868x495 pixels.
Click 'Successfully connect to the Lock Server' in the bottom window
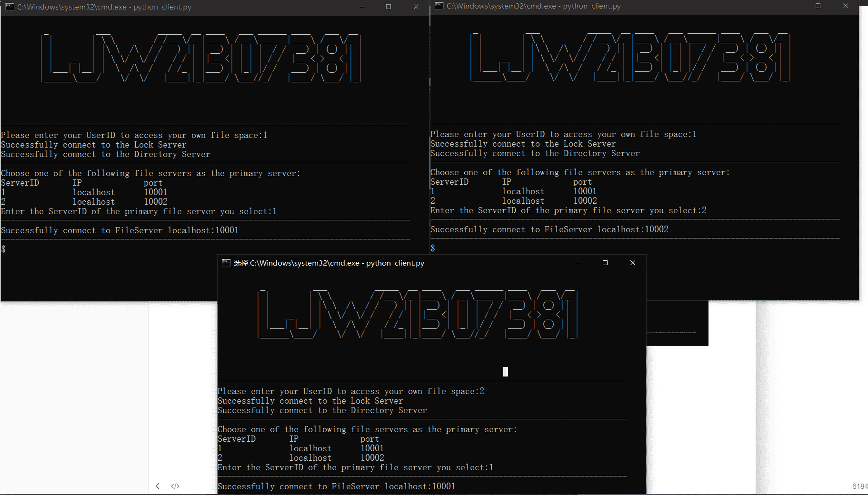click(x=310, y=401)
